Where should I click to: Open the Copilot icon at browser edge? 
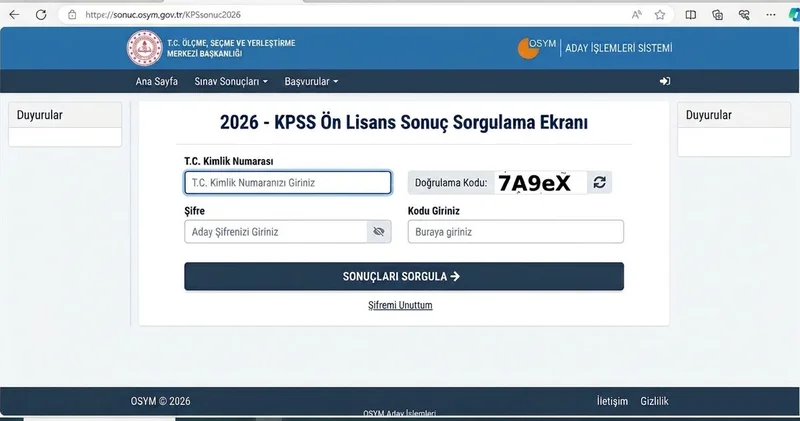coord(794,15)
